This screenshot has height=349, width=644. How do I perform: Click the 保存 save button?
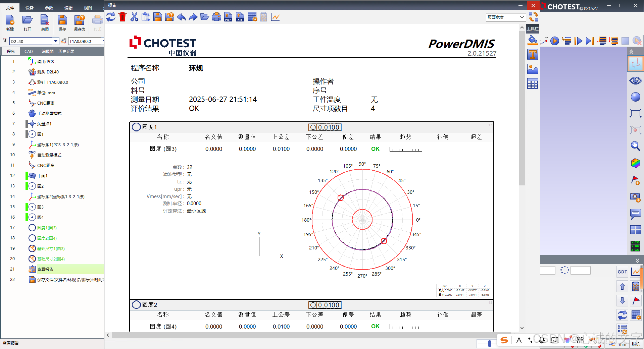tap(62, 22)
